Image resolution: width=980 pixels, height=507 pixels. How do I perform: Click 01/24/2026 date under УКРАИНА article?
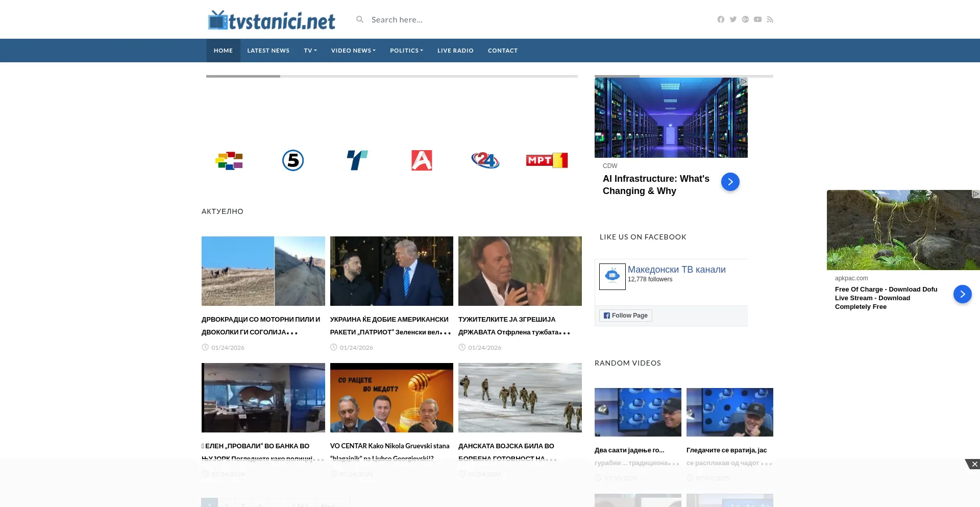(x=356, y=348)
